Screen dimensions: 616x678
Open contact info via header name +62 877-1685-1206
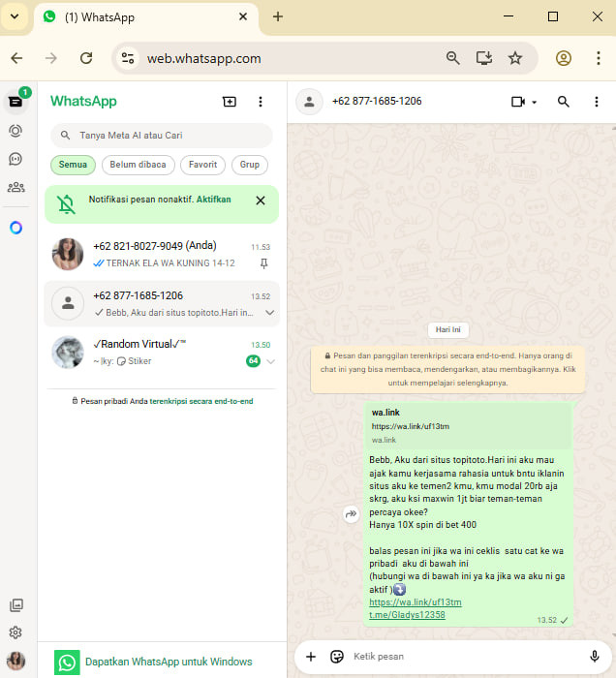click(x=377, y=101)
